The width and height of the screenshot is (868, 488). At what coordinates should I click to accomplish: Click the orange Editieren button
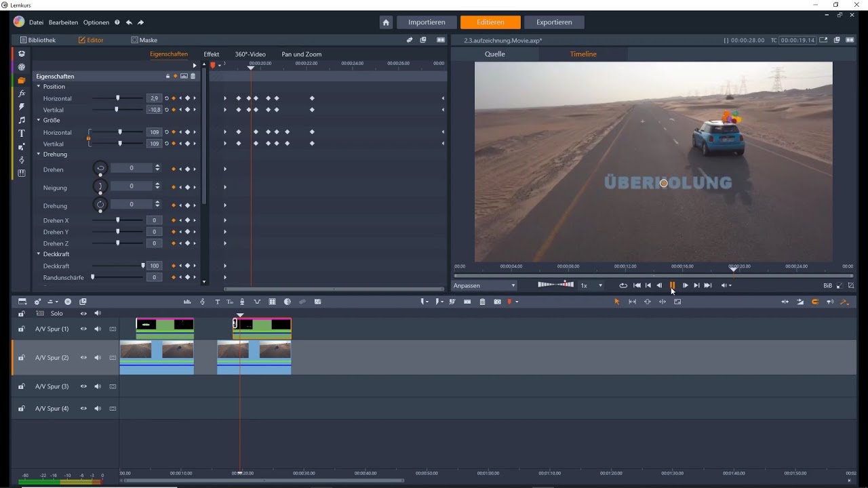pos(490,22)
